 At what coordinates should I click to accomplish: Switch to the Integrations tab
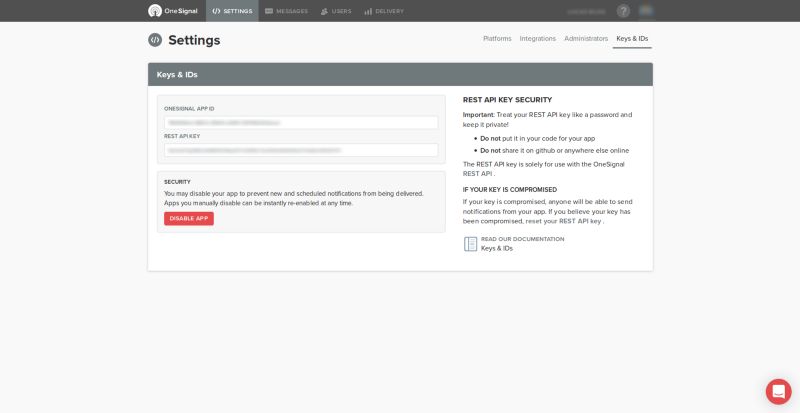[x=537, y=39]
